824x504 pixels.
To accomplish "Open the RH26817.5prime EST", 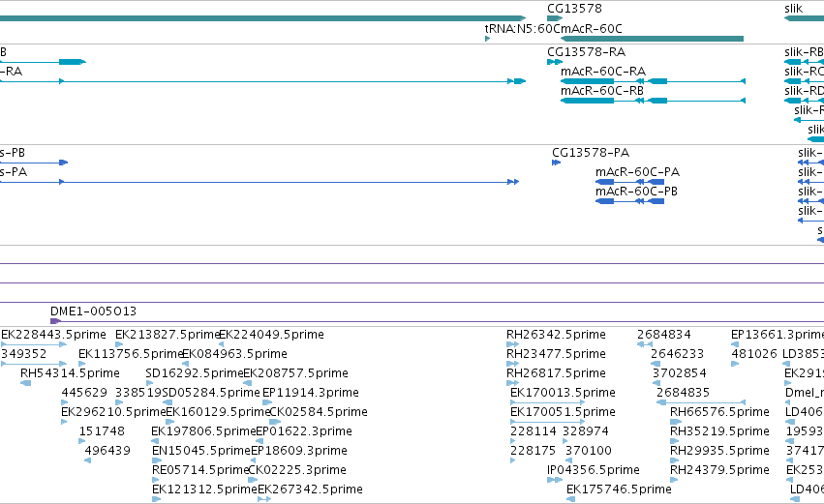I will (556, 373).
